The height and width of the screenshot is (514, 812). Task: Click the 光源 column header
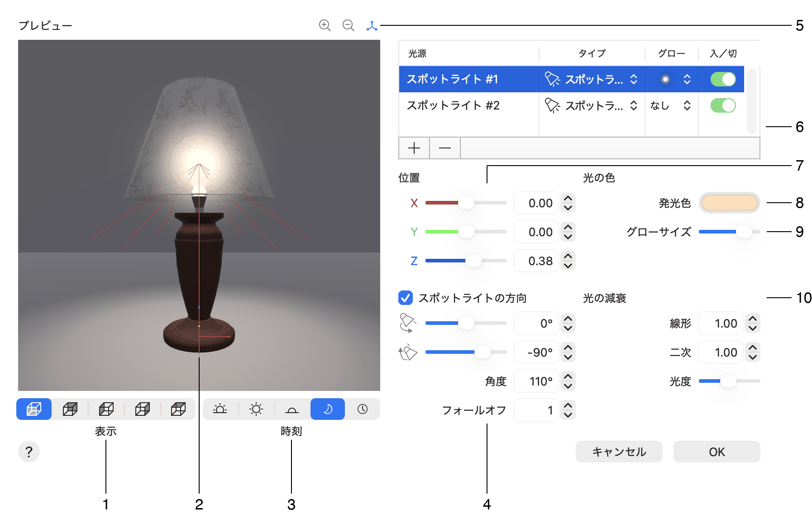[x=469, y=53]
